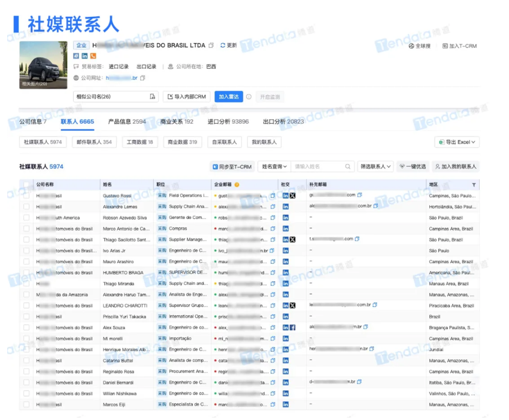509x420 pixels.
Task: Copy the company name with copy icon
Action: (211, 45)
